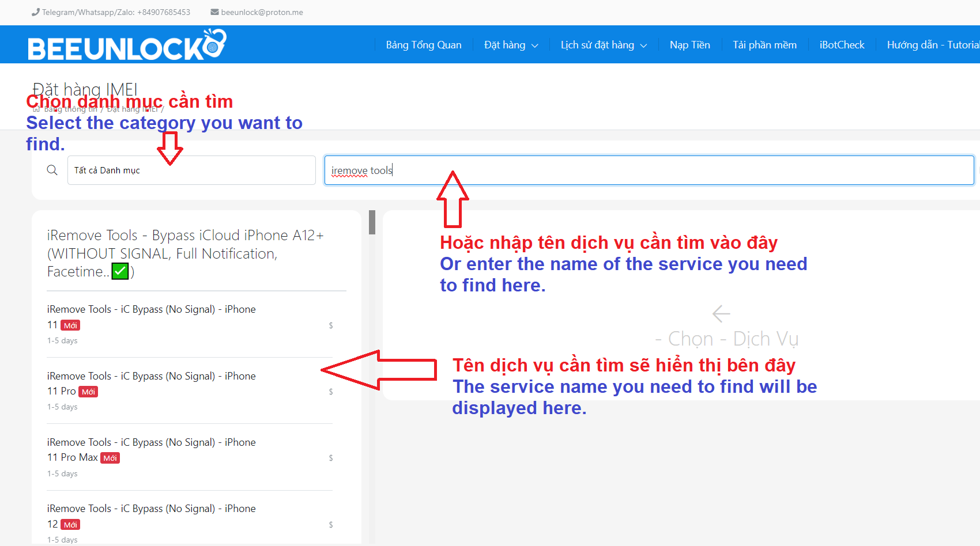
Task: Click the beeunlock@proton.me email link
Action: [262, 12]
